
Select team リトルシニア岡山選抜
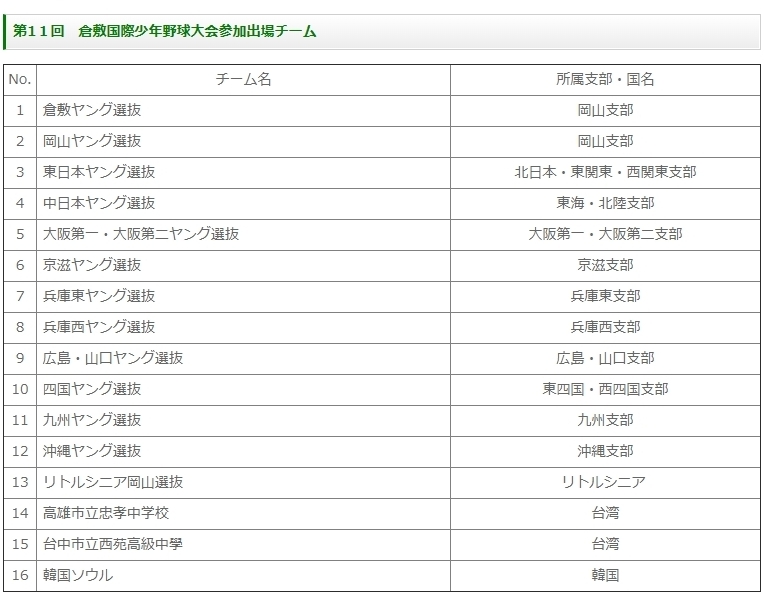(x=113, y=482)
